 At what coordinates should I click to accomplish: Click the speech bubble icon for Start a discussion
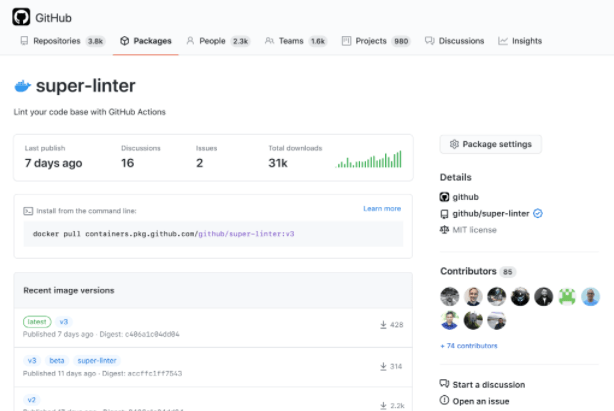point(445,384)
